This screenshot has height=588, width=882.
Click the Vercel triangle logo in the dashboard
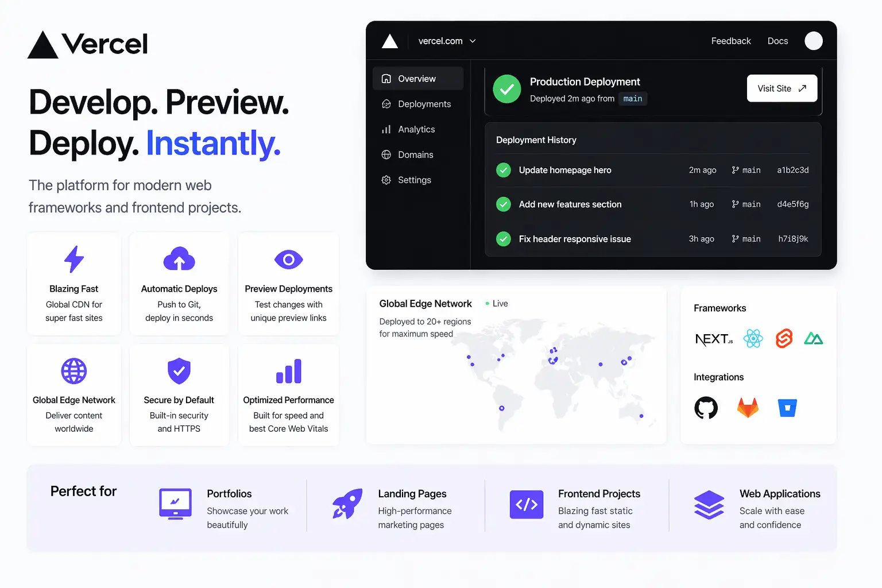(390, 41)
